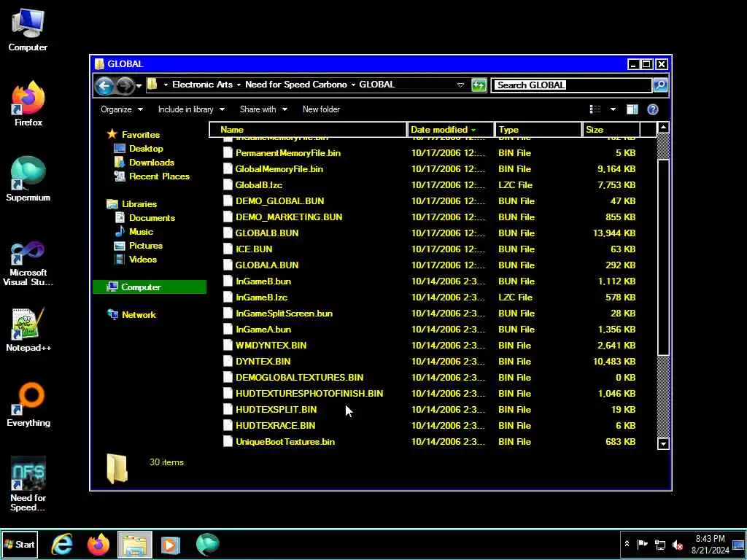Viewport: 747px width, 560px height.
Task: Select the InGameB.lzc file
Action: [262, 297]
